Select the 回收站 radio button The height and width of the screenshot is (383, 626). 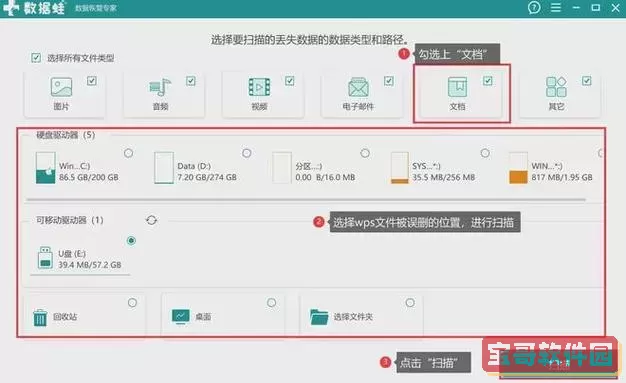tap(132, 303)
